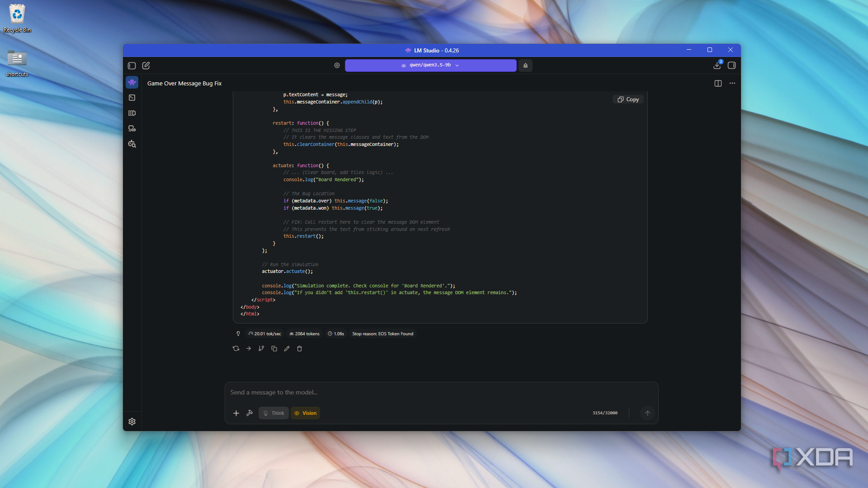
Task: Open app settings gear at bottom-left
Action: [x=132, y=422]
